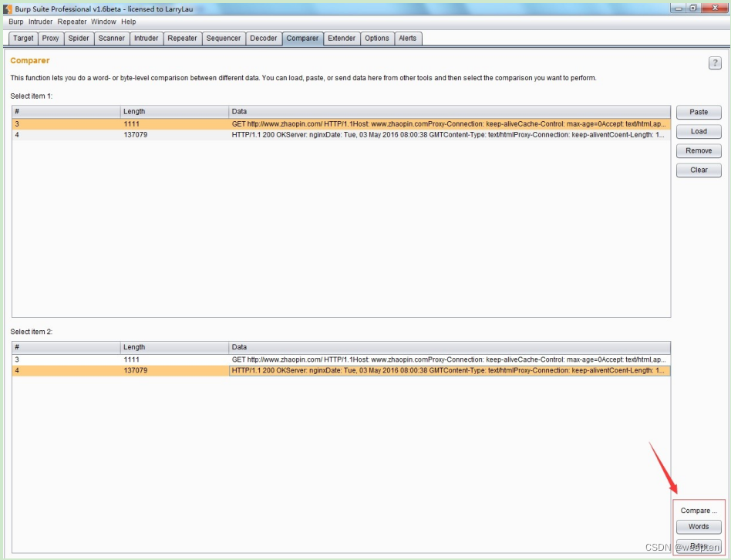Click length 137079 cell in item 1 table
731x560 pixels.
[174, 135]
